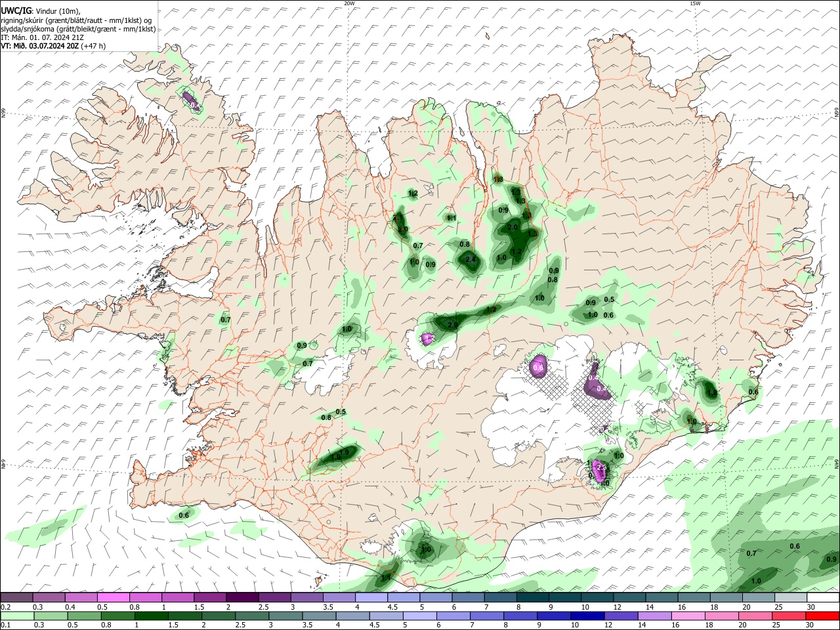Pick the rain legend swatch between 0.5 and 0.8
This screenshot has width=840, height=630.
pos(85,616)
